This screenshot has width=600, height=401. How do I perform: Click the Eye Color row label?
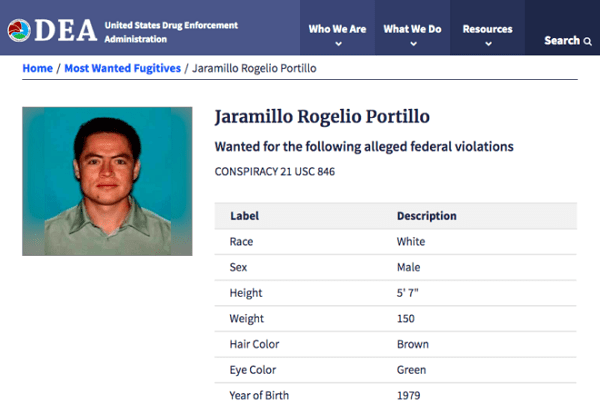point(253,370)
